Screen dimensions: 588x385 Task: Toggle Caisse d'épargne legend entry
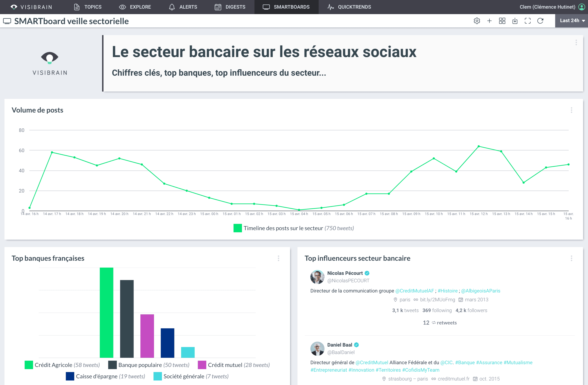pos(106,376)
